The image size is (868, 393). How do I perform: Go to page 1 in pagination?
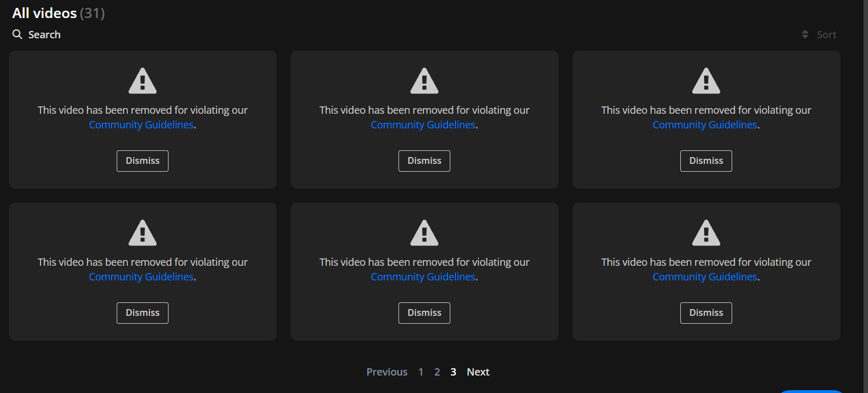(420, 372)
